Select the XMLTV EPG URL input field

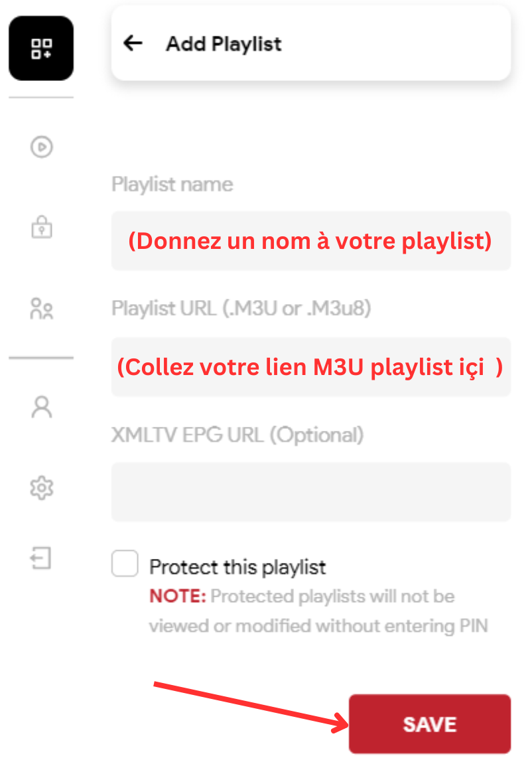tap(310, 492)
